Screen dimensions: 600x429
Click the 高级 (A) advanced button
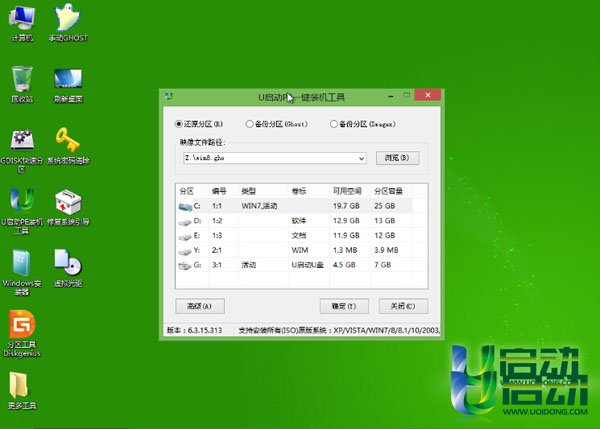[x=200, y=306]
